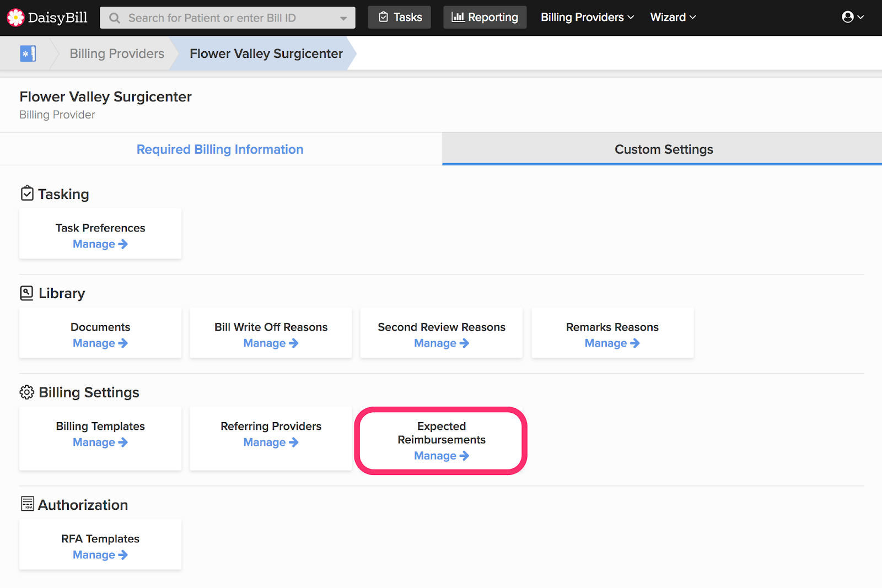
Task: Manage Documents in Library
Action: coord(100,343)
